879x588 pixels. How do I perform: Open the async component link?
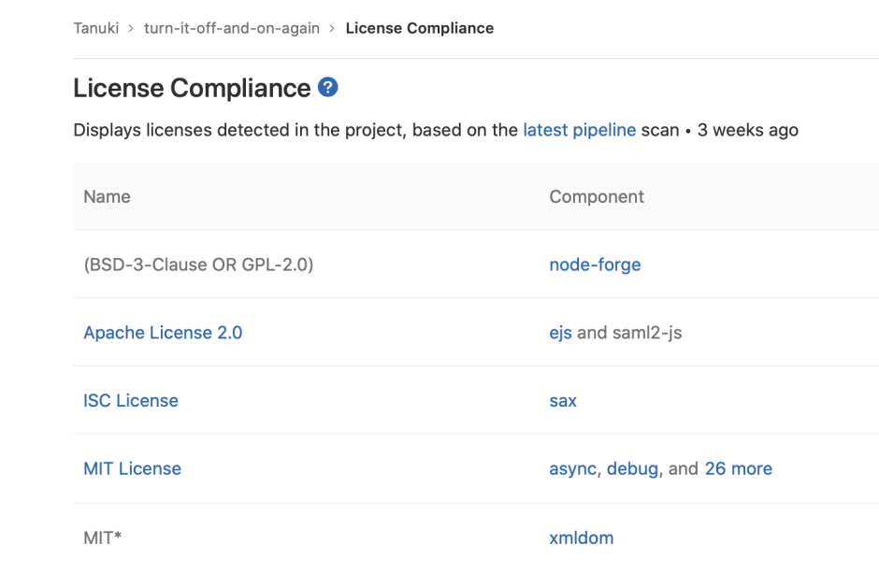tap(572, 469)
